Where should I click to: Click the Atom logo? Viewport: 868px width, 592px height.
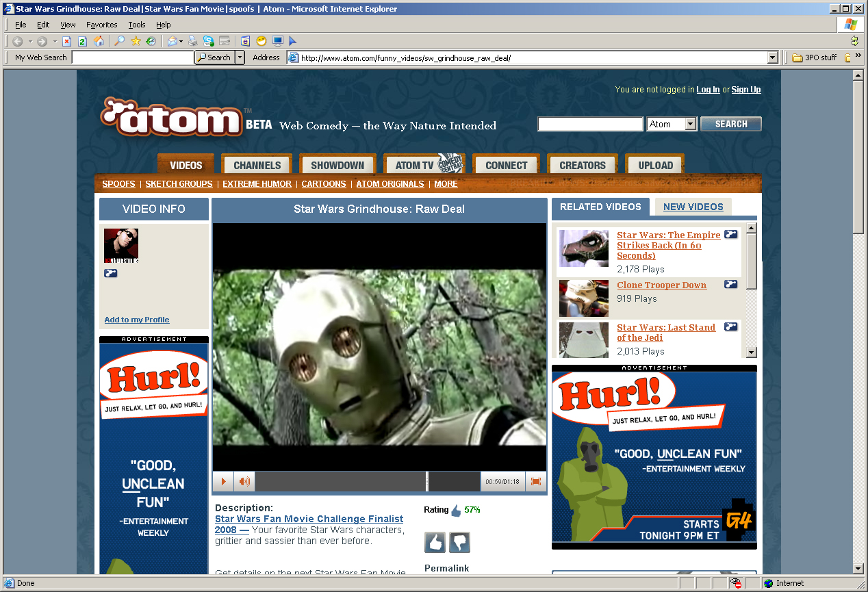pos(172,117)
